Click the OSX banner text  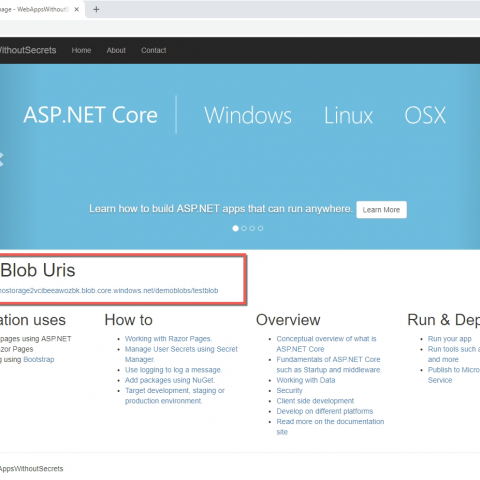tap(425, 115)
